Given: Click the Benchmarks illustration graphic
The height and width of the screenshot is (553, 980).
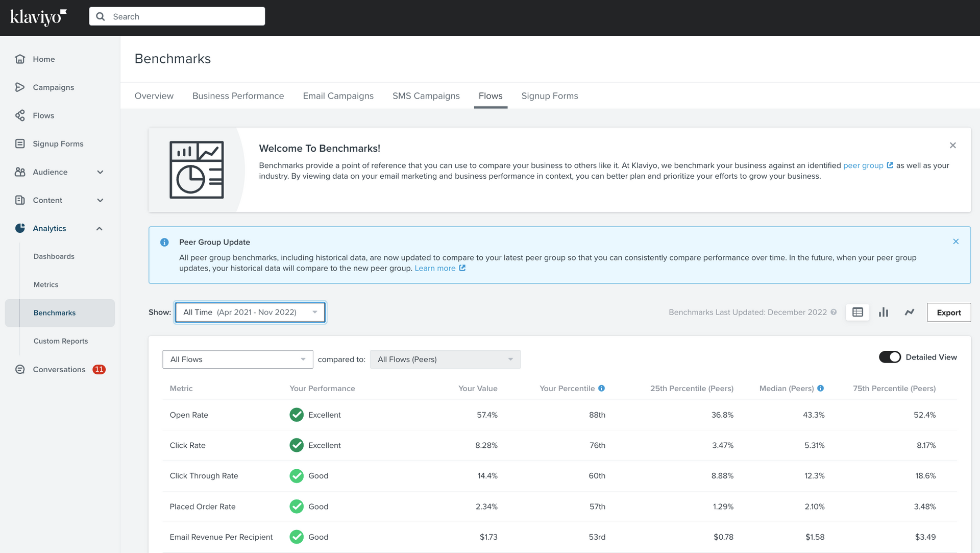Looking at the screenshot, I should click(197, 170).
